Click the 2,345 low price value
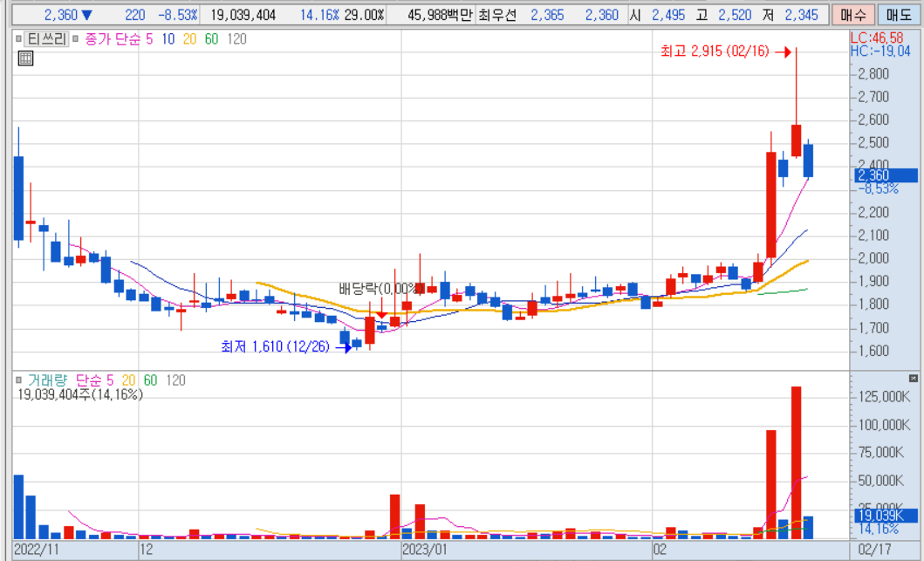924x561 pixels. (x=801, y=15)
